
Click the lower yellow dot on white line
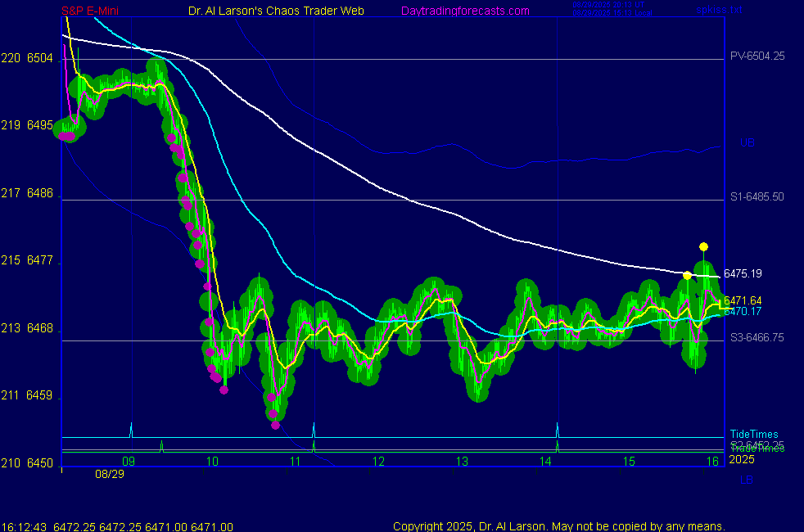click(x=687, y=275)
